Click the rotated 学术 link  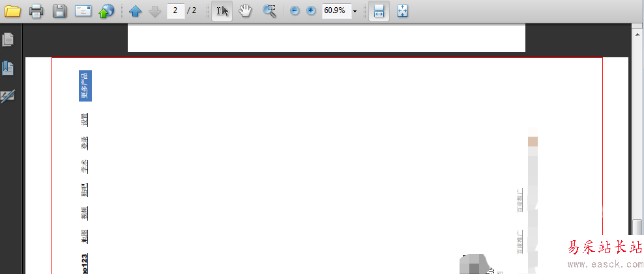(84, 167)
